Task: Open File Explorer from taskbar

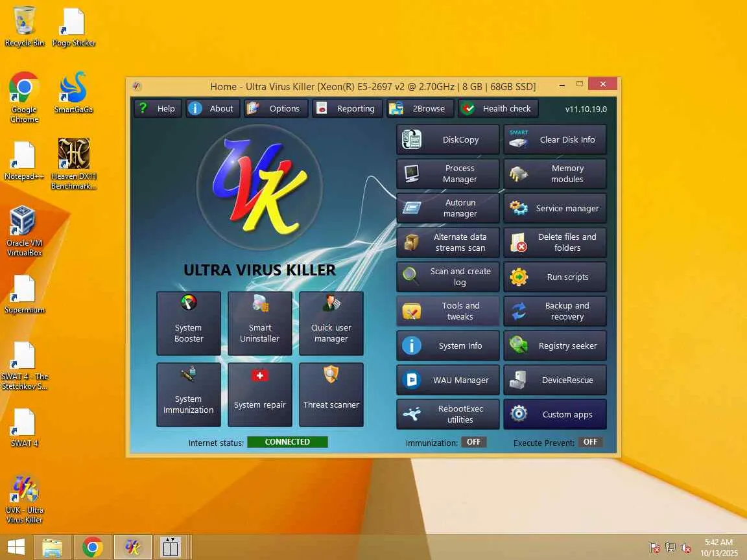Action: coord(52,547)
